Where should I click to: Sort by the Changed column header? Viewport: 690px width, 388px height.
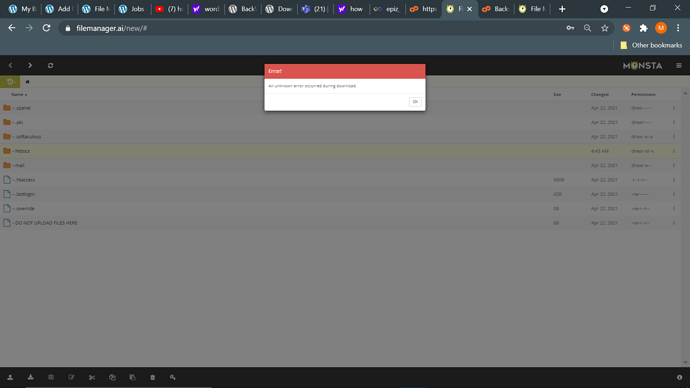tap(599, 95)
